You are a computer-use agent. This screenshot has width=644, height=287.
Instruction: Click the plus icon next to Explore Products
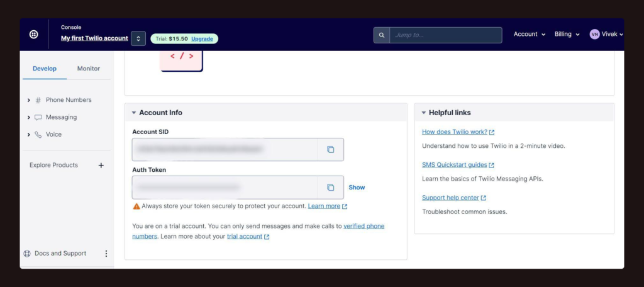[x=101, y=166]
